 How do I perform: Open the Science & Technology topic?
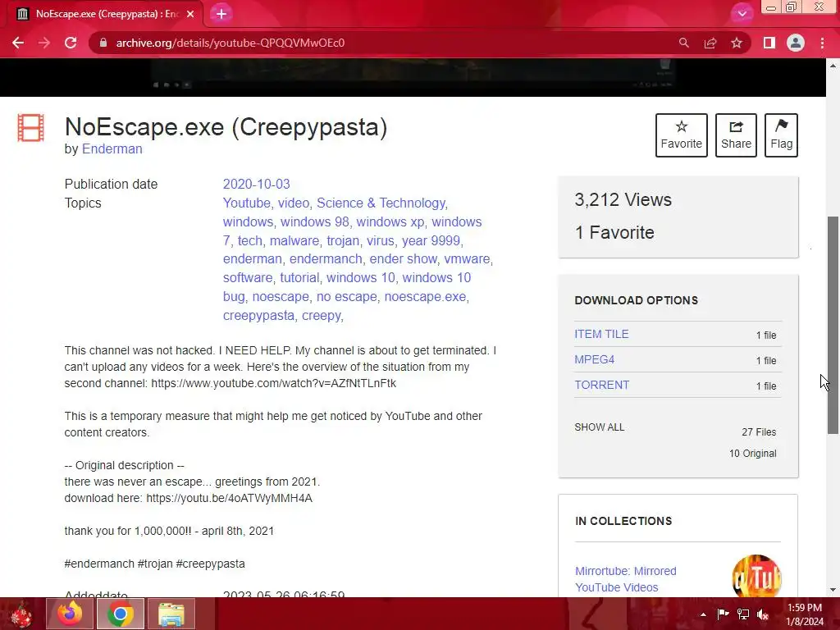coord(381,203)
